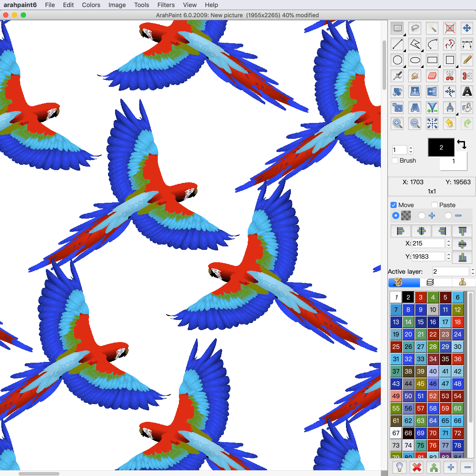This screenshot has width=476, height=476.
Task: Click the X position input field
Action: click(428, 243)
